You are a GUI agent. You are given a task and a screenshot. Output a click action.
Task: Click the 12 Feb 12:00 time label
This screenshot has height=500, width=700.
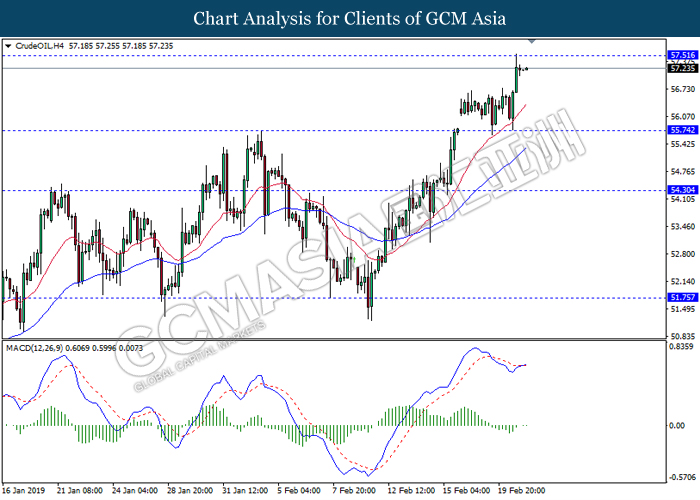411,490
